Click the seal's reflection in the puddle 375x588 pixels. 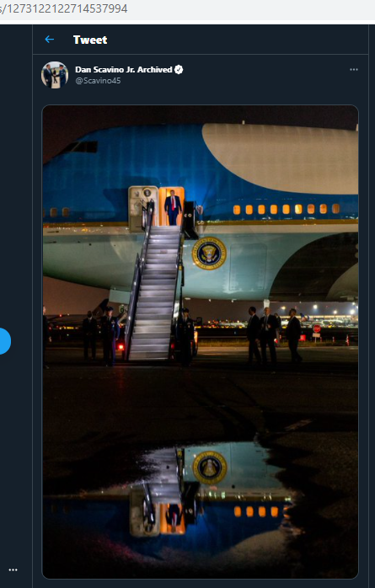(210, 468)
